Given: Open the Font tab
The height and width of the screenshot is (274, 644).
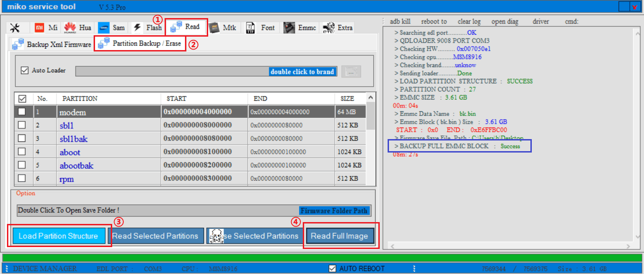Looking at the screenshot, I should (261, 28).
